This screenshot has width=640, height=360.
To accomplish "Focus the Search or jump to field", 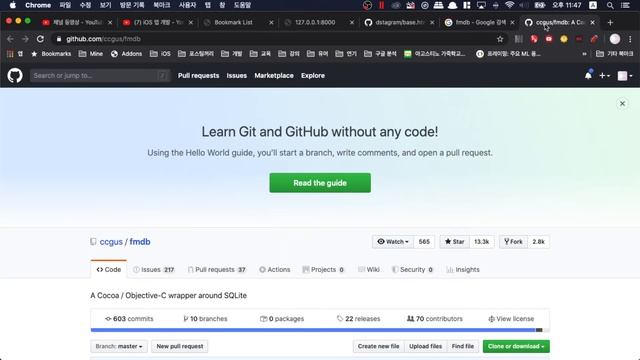I will point(100,76).
